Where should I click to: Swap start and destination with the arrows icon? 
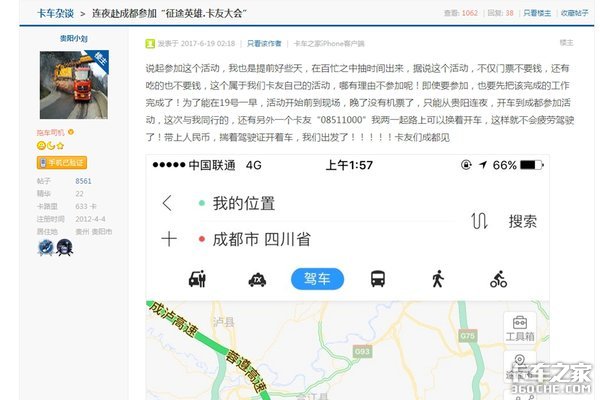(479, 221)
